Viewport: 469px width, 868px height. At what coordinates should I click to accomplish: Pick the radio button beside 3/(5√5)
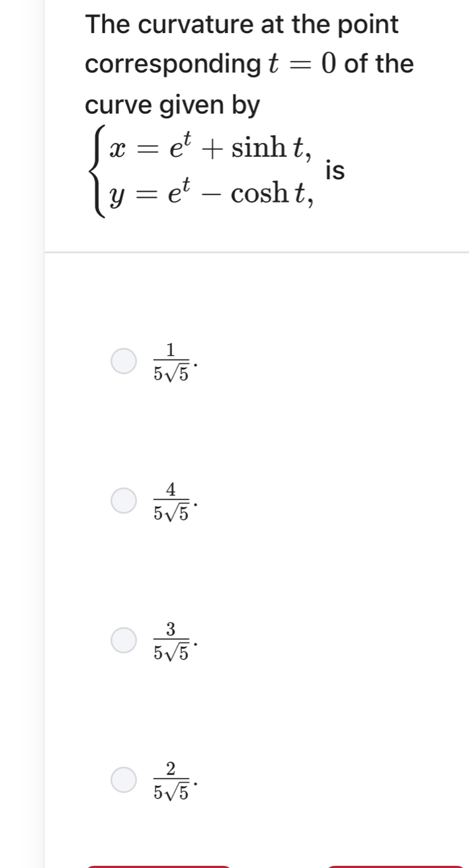[x=124, y=640]
